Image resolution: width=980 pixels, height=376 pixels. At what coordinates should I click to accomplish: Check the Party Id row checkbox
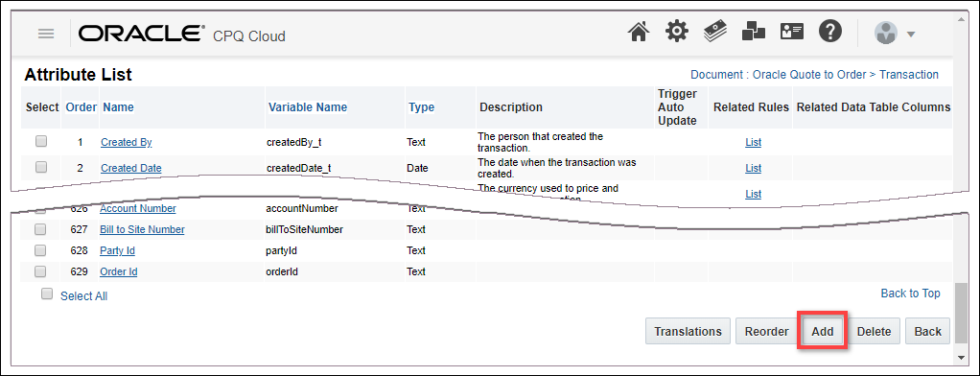tap(40, 250)
